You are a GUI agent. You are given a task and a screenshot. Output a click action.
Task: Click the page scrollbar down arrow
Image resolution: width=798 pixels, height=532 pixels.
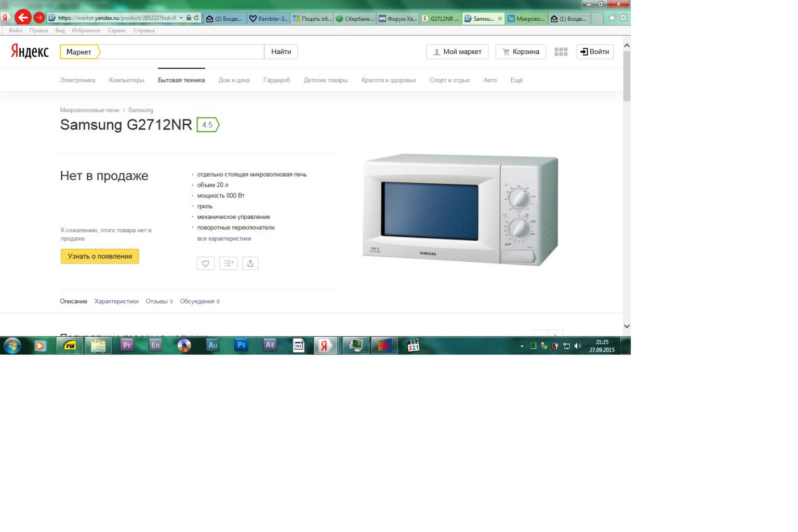627,327
